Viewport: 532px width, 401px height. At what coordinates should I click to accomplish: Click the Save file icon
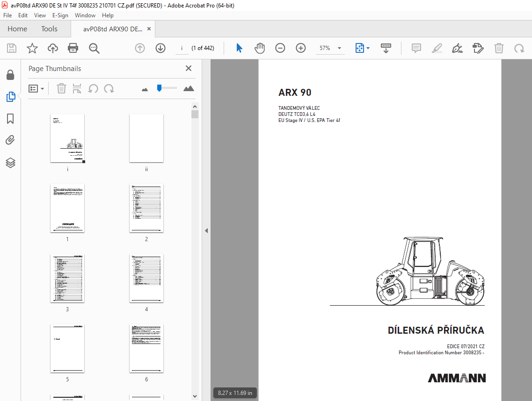click(x=12, y=48)
